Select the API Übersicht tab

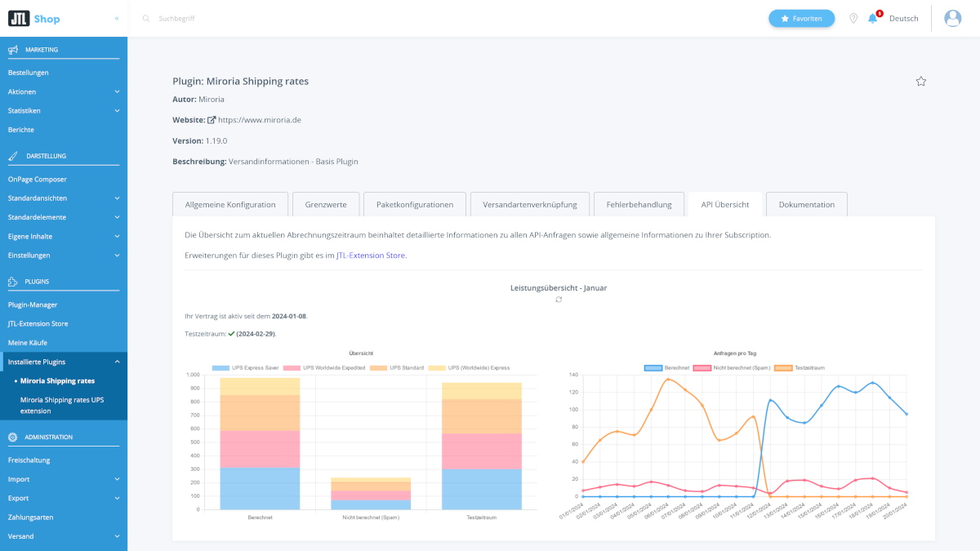click(x=725, y=204)
